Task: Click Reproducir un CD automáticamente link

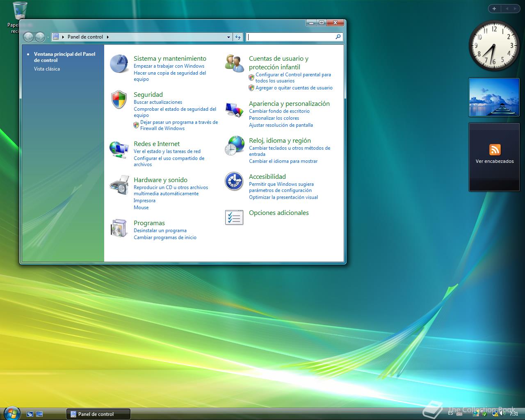Action: pos(171,190)
